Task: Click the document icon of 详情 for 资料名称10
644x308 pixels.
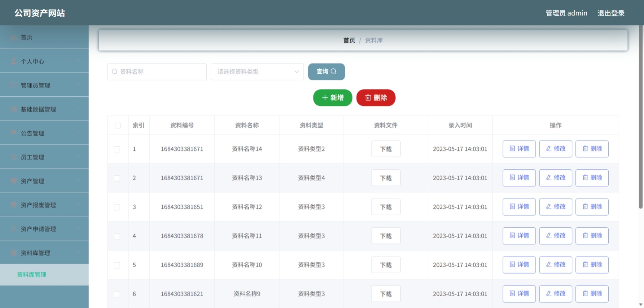Action: (x=512, y=265)
